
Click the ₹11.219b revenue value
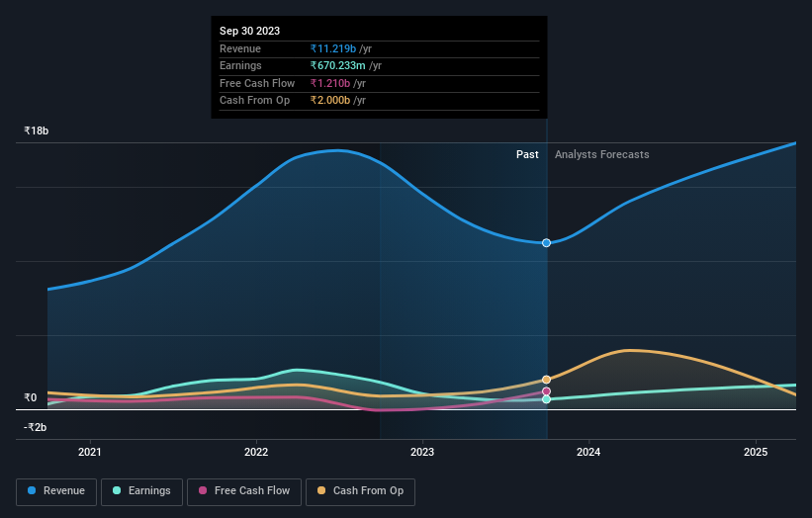[x=333, y=48]
